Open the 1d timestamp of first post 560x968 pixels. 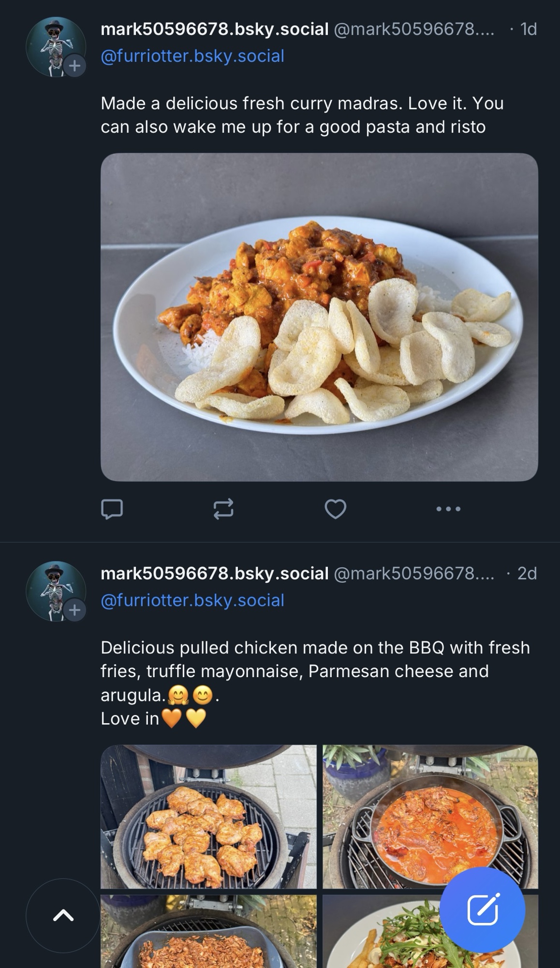click(528, 29)
